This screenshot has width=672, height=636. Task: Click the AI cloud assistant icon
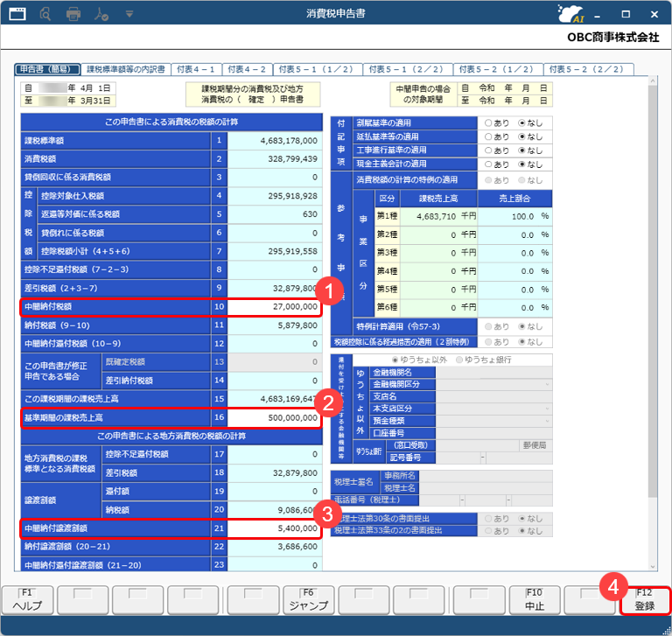click(570, 14)
